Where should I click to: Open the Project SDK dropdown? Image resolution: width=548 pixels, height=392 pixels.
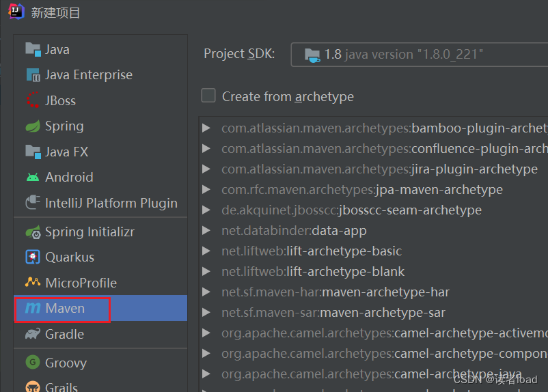point(419,55)
